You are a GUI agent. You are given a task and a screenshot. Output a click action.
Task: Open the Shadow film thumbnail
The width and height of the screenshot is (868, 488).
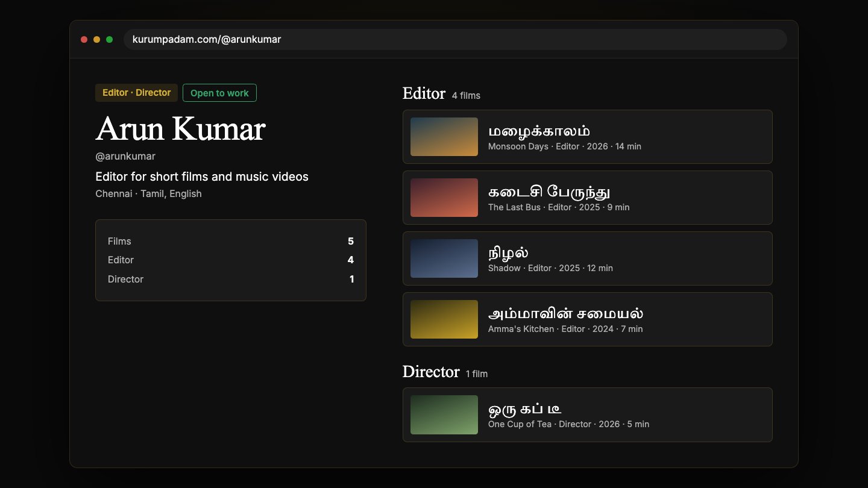[444, 258]
